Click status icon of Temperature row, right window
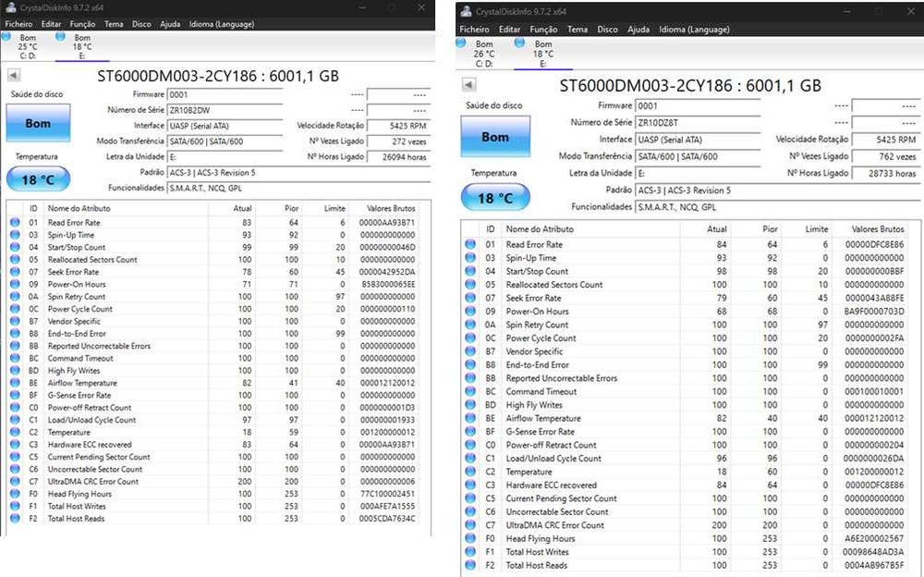 [x=470, y=472]
